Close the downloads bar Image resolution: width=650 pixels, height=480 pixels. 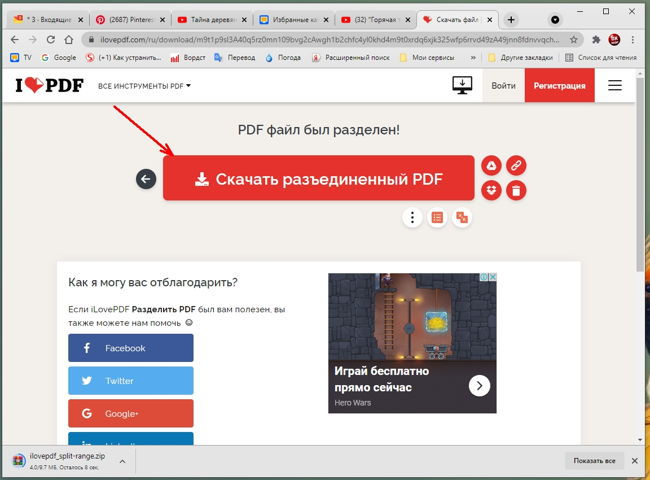pos(635,461)
